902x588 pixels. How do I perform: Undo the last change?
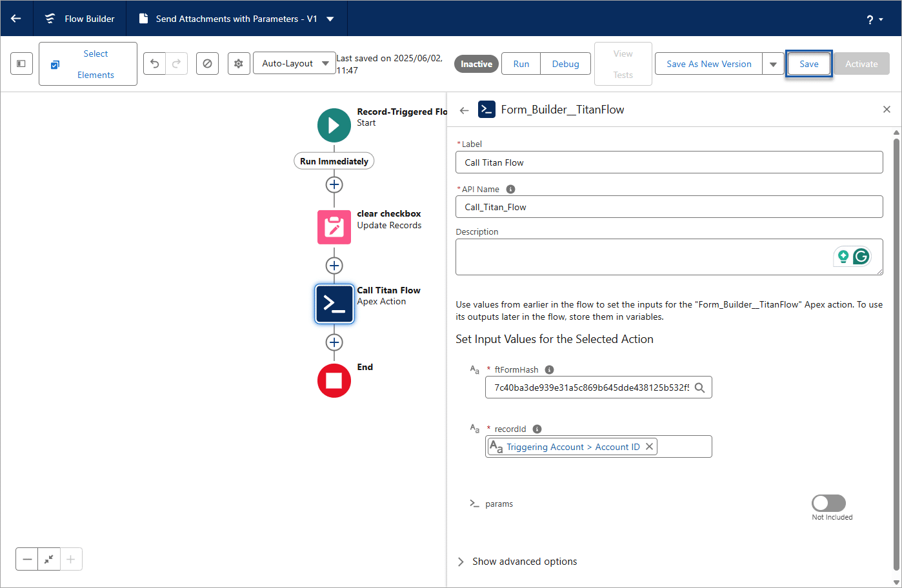pyautogui.click(x=154, y=64)
